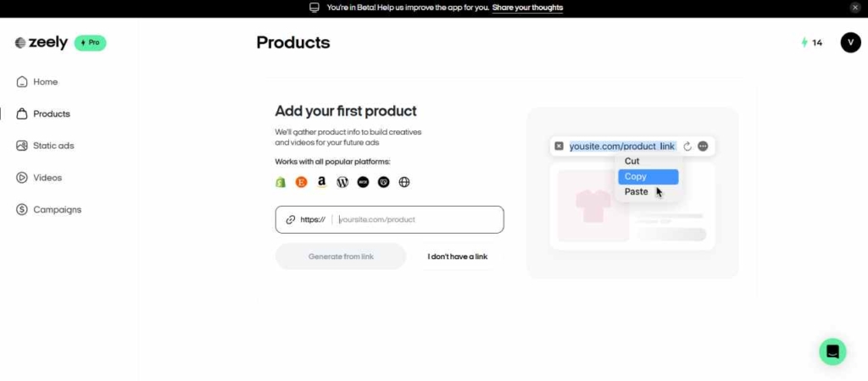Open Campaigns in the sidebar
This screenshot has height=381, width=868.
[57, 210]
